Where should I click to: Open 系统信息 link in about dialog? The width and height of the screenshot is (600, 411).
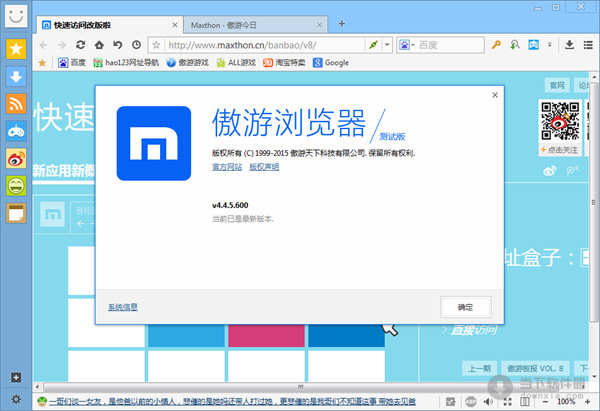123,307
